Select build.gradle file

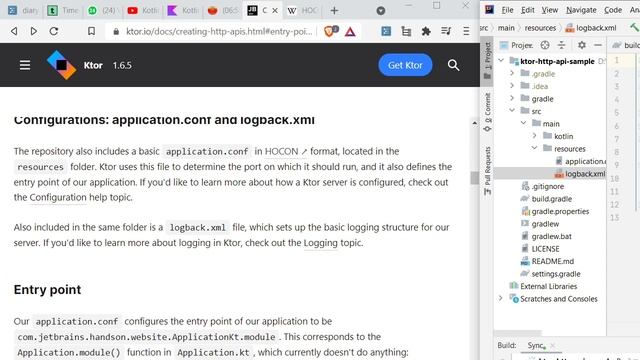tap(546, 199)
